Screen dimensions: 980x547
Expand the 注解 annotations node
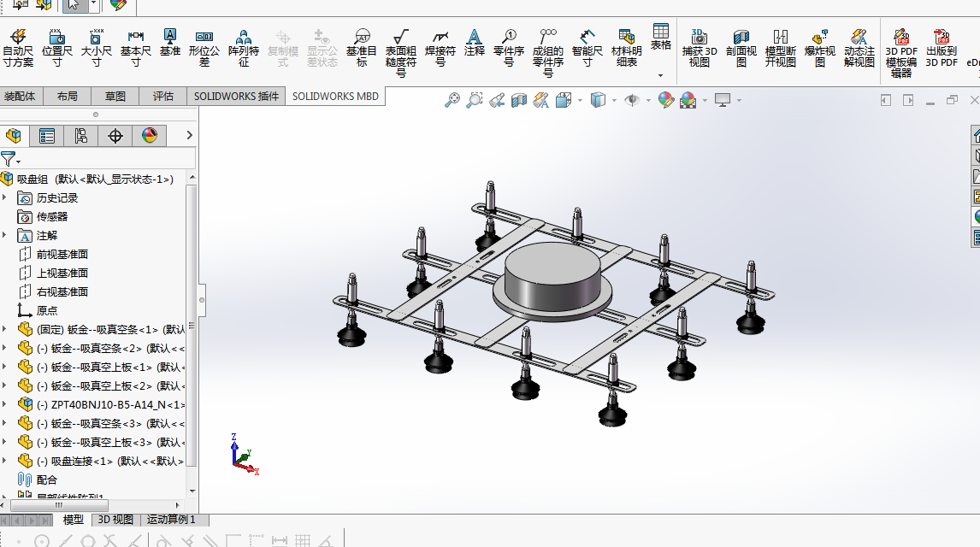5,235
